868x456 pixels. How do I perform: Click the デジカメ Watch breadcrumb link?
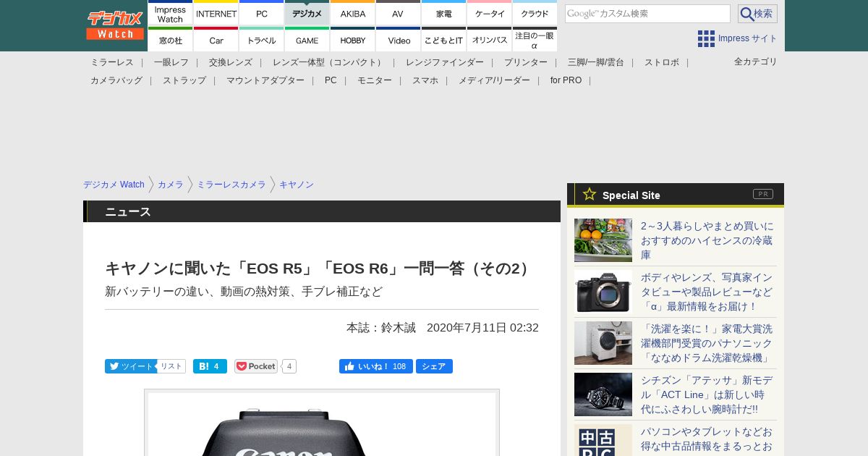tap(114, 185)
